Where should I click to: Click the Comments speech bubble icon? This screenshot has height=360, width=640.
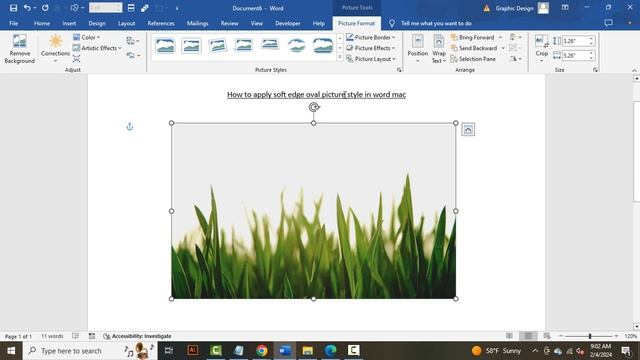608,23
